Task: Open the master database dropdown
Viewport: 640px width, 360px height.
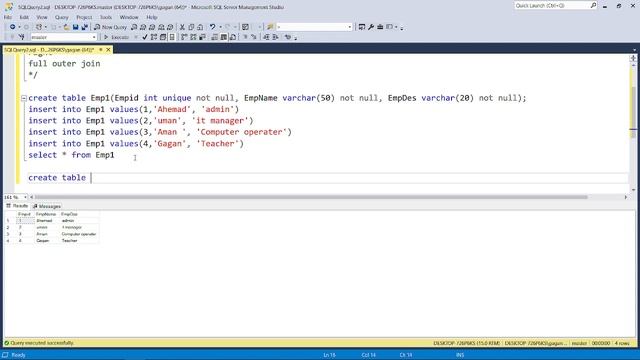Action: coord(94,37)
